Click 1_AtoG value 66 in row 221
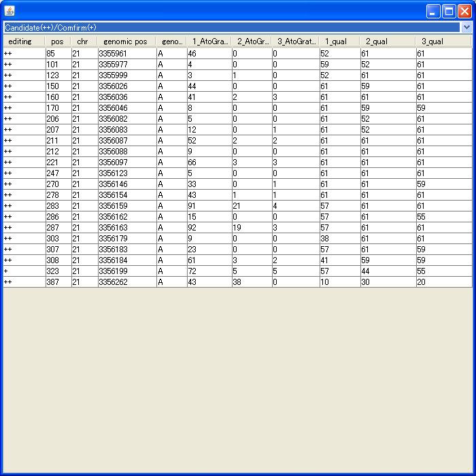Viewport: 476px width, 476px height. [x=209, y=163]
